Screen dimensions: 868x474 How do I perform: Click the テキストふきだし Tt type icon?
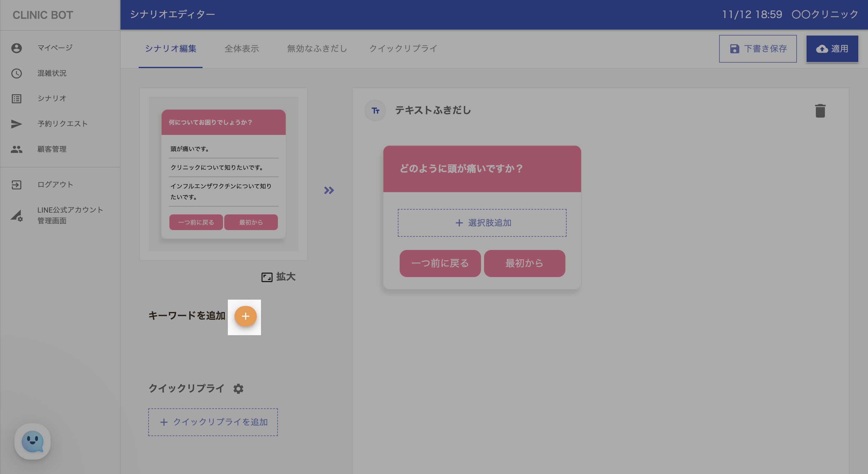375,111
